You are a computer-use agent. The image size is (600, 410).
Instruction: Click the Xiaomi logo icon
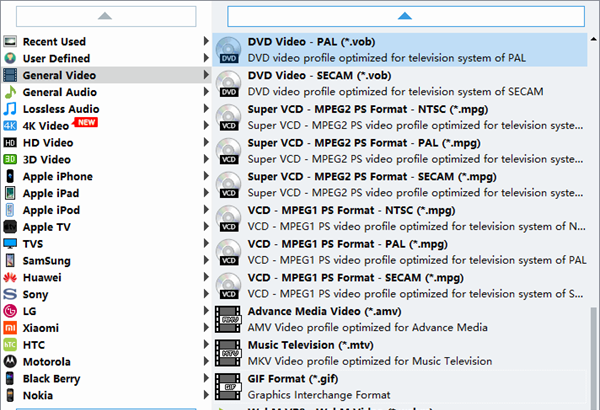tap(10, 328)
